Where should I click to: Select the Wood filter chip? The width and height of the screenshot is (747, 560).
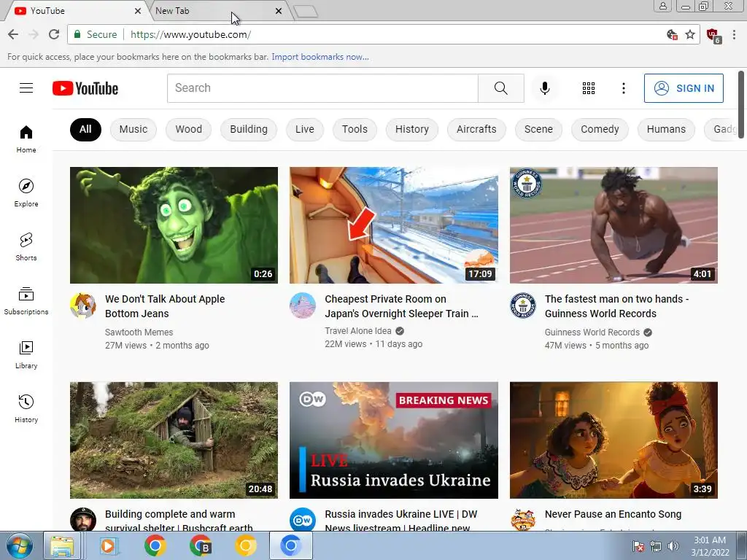click(x=189, y=130)
